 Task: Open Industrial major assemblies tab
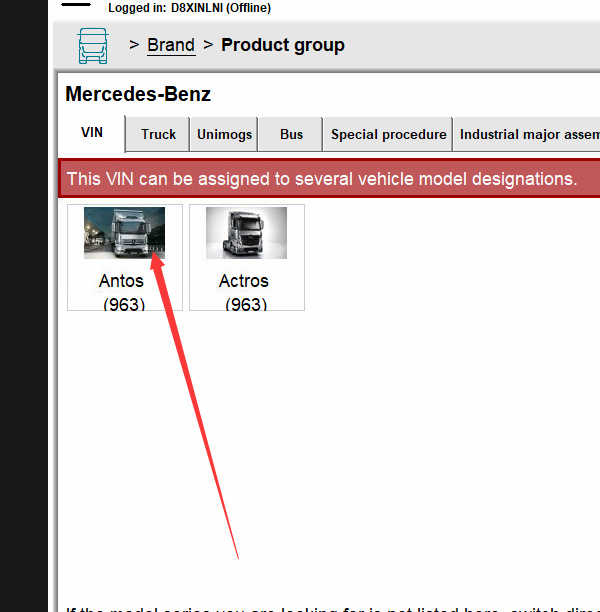[527, 134]
